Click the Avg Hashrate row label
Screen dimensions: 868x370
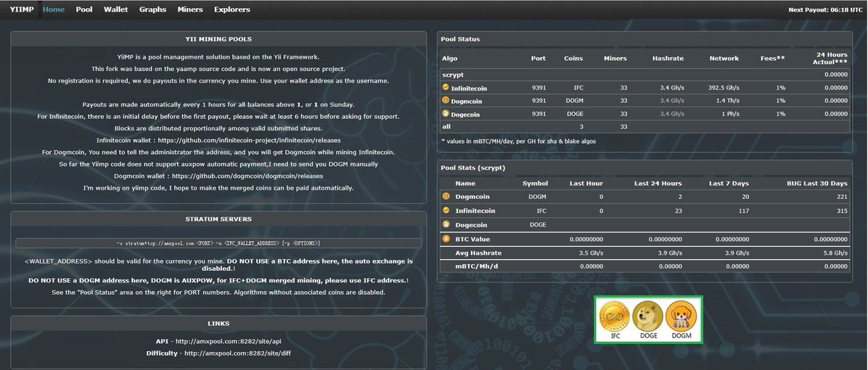[x=478, y=253]
